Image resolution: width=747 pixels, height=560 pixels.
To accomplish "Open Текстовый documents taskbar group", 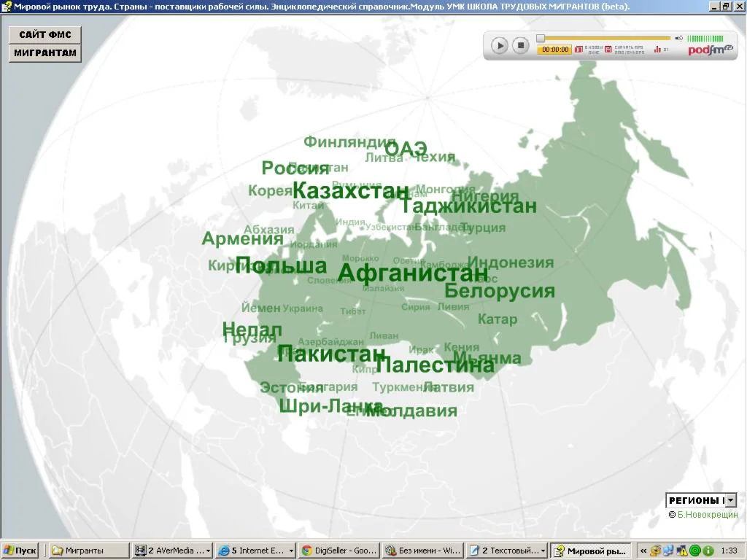I will click(x=506, y=551).
